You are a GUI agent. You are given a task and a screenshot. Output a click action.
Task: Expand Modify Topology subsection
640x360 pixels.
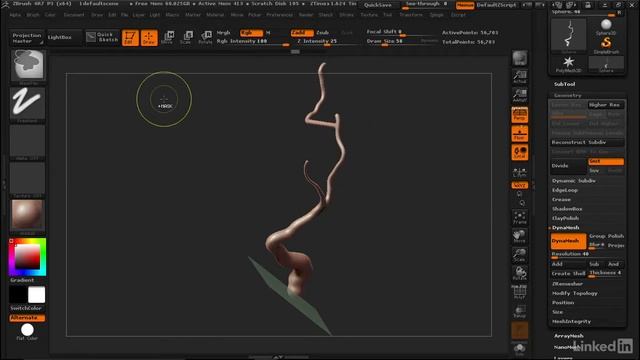point(575,293)
